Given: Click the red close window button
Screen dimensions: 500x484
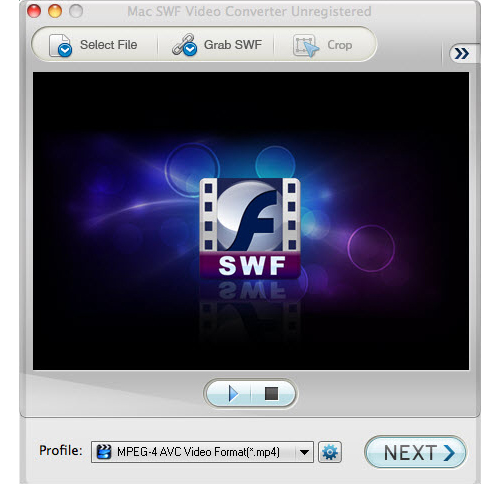Looking at the screenshot, I should tap(34, 11).
